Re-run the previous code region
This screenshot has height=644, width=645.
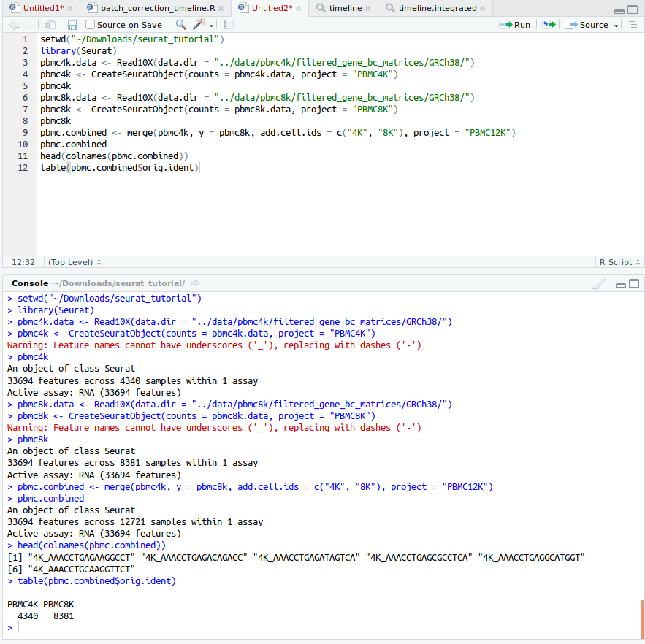[x=548, y=24]
